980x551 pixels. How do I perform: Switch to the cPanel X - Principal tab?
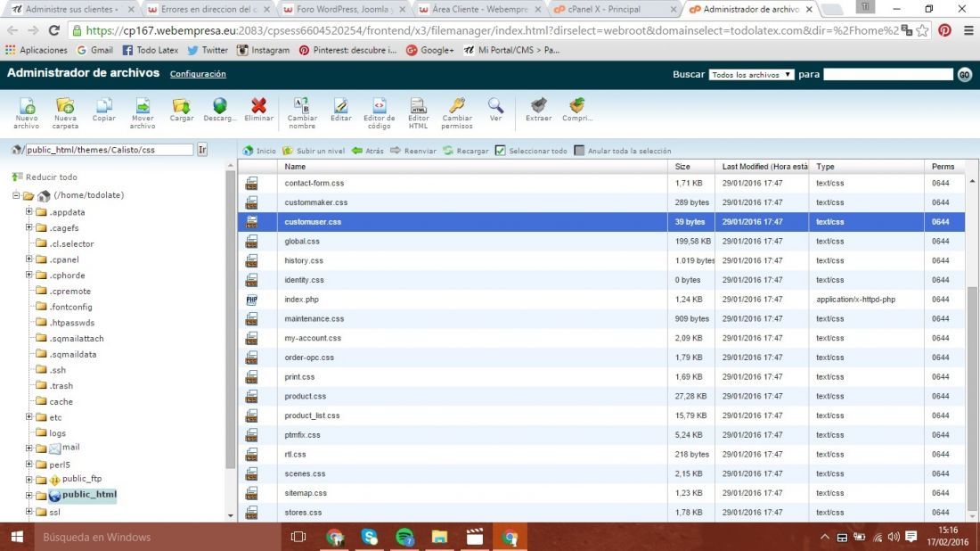tap(615, 10)
